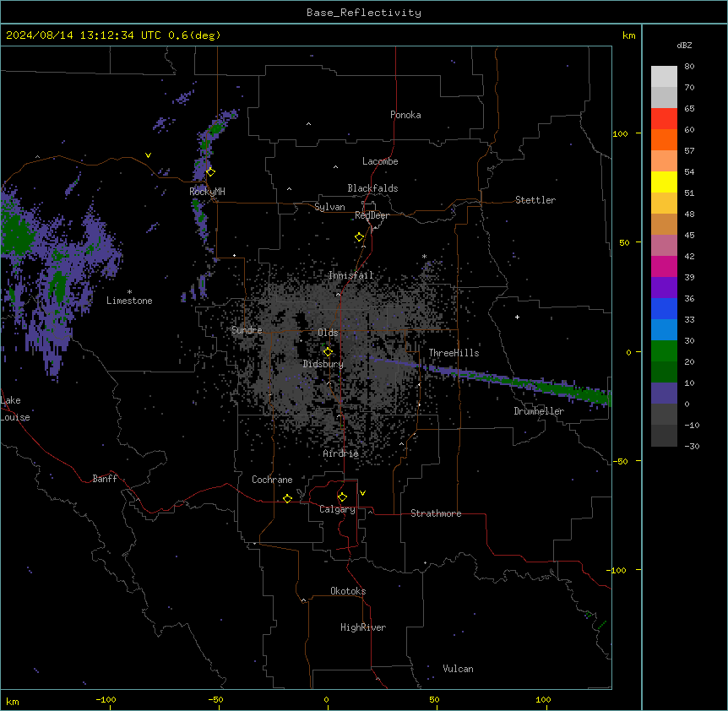Viewport: 728px width, 711px height.
Task: Click the Vulcan city label
Action: pyautogui.click(x=458, y=669)
